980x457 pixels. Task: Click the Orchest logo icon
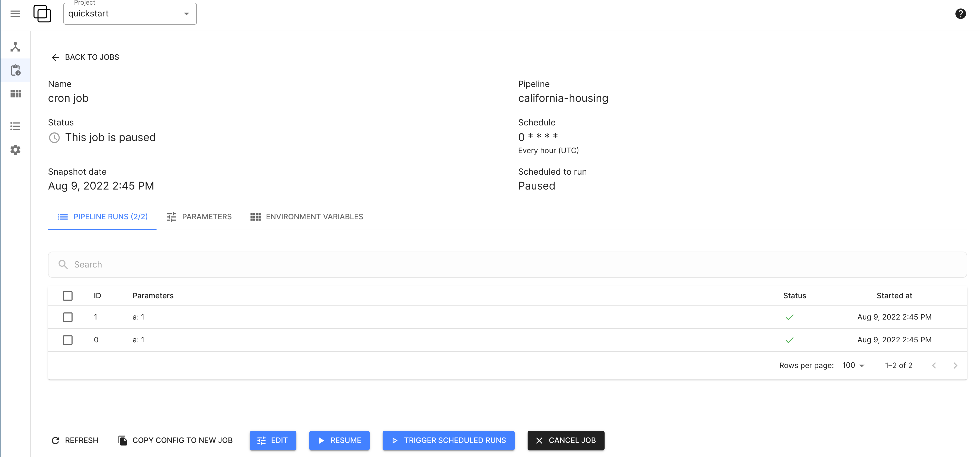pyautogui.click(x=42, y=14)
